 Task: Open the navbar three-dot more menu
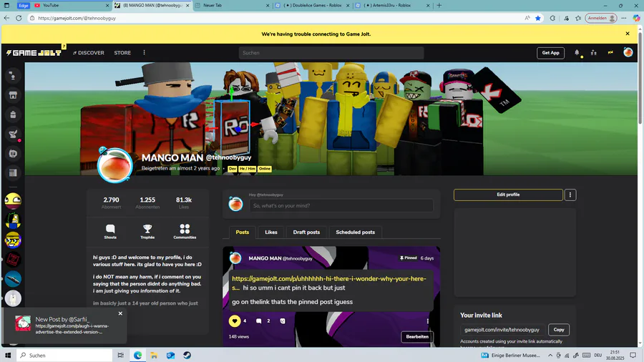tap(144, 52)
